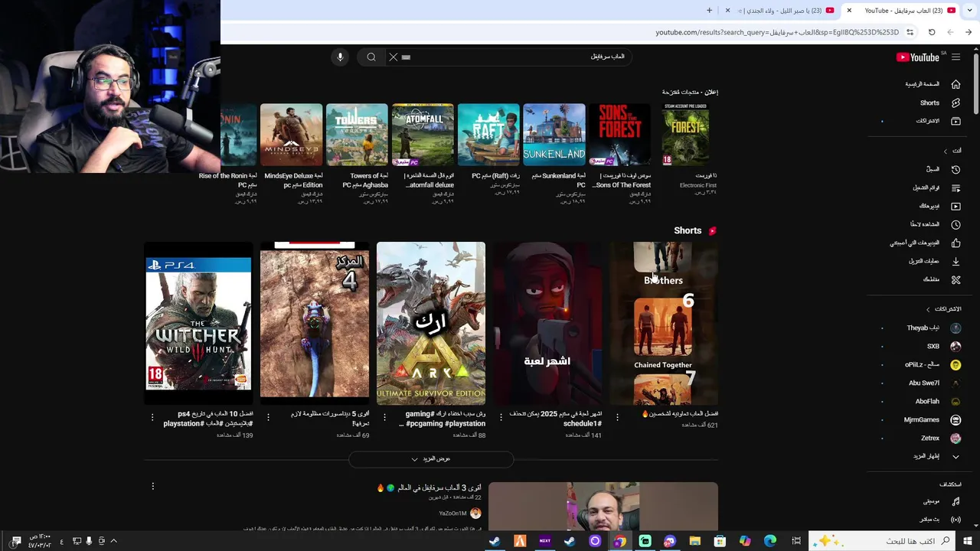Go forward in browser history
The height and width of the screenshot is (551, 980).
(950, 32)
